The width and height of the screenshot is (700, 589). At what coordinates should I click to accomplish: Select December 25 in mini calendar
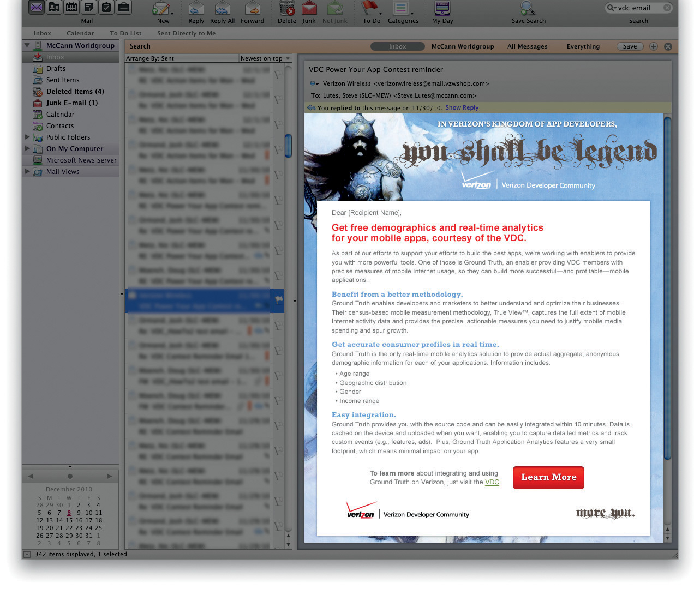tap(98, 528)
